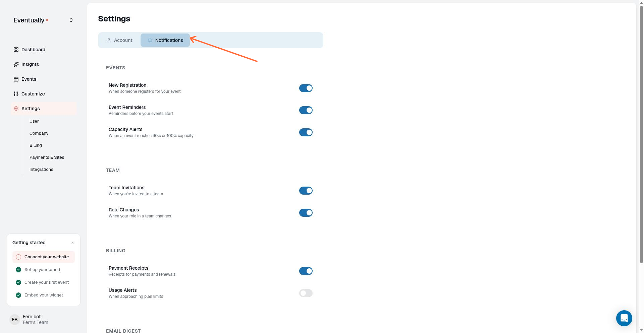The image size is (644, 333).
Task: Open the chat support widget
Action: click(624, 318)
